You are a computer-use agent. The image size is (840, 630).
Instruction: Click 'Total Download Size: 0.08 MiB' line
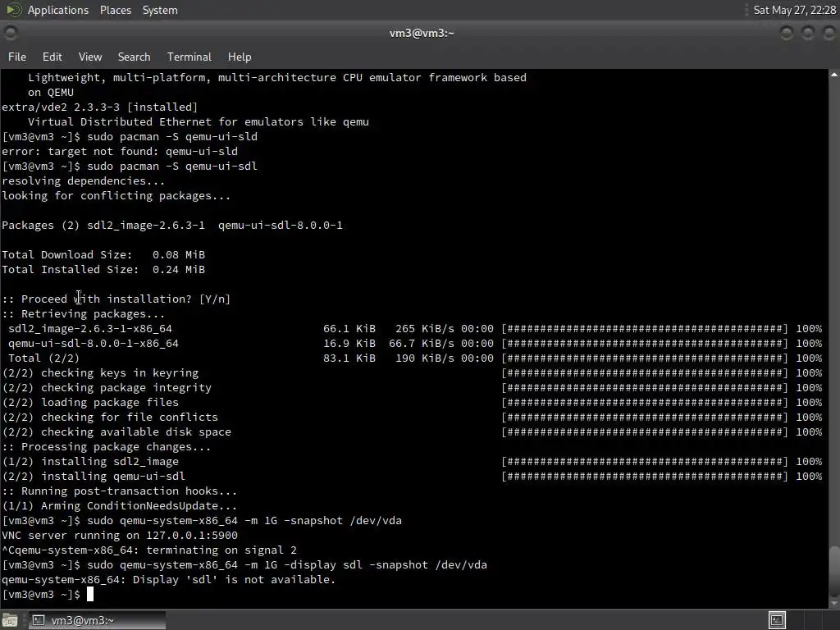(x=103, y=255)
